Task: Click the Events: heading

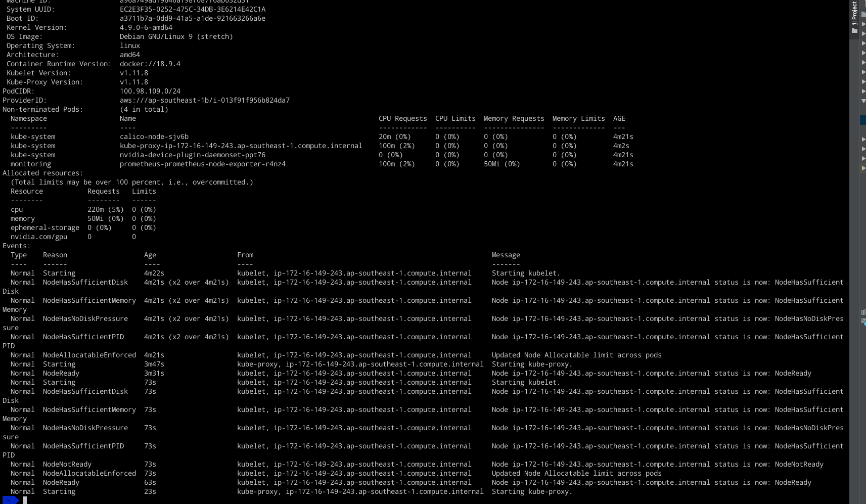Action: [x=17, y=246]
